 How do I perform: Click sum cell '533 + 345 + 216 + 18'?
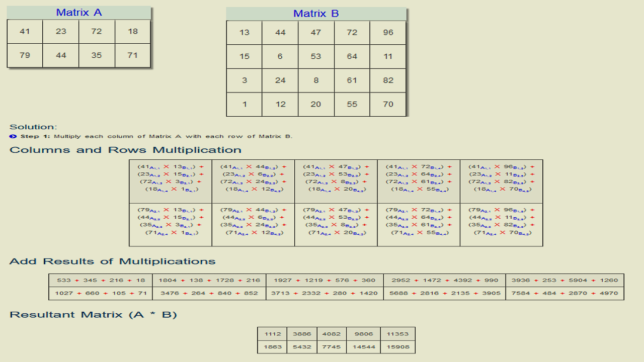101,280
